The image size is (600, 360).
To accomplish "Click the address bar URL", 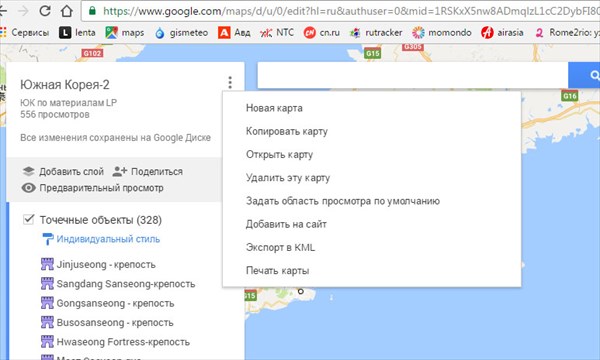I will pos(350,11).
